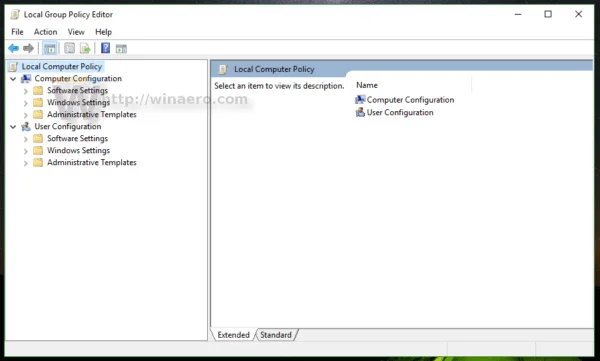
Task: Select Windows Settings label under User Configuration
Action: pos(78,150)
